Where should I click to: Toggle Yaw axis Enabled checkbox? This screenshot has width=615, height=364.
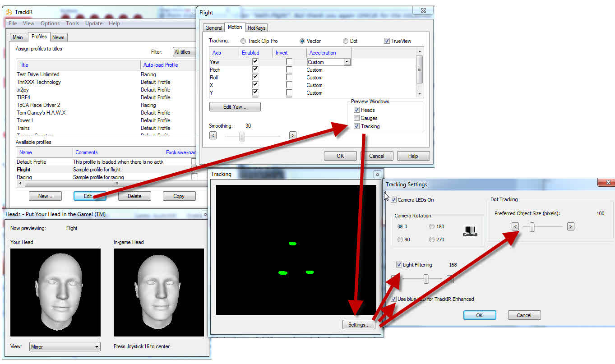pyautogui.click(x=255, y=62)
